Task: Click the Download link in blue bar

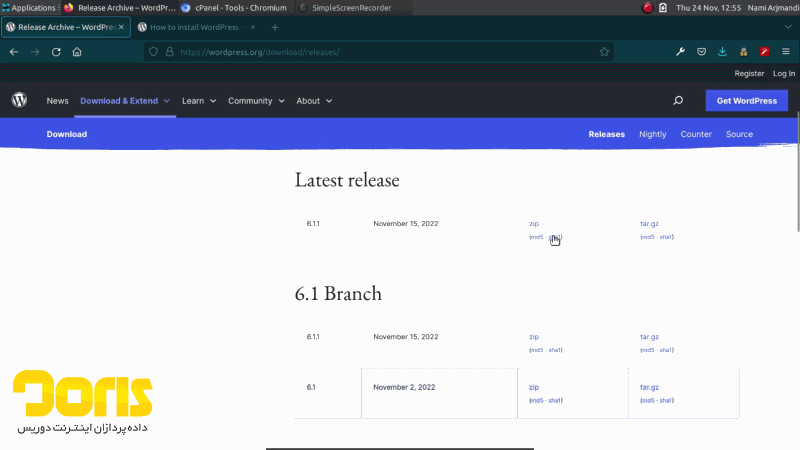Action: pyautogui.click(x=67, y=134)
